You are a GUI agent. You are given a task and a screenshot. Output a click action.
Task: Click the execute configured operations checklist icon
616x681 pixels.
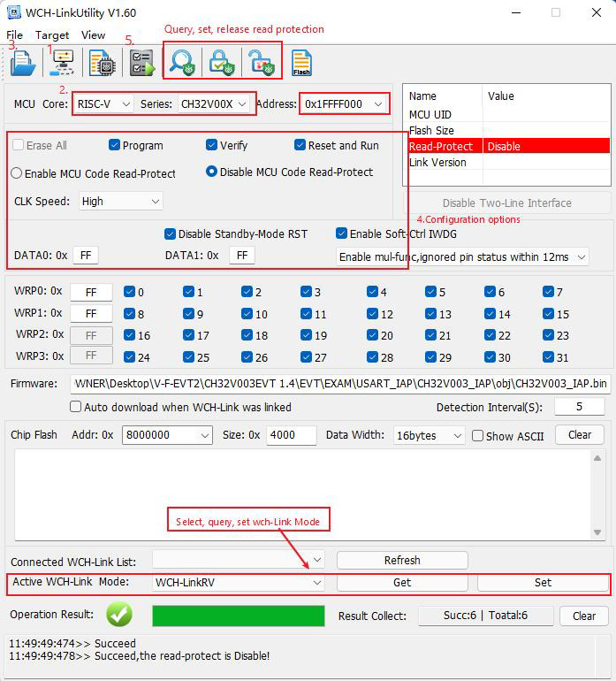141,64
